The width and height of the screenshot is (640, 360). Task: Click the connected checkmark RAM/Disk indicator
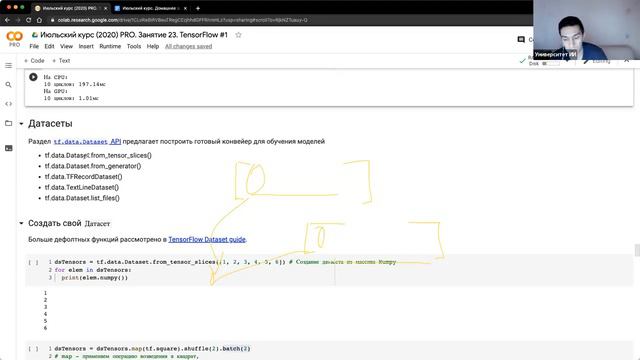tap(522, 61)
